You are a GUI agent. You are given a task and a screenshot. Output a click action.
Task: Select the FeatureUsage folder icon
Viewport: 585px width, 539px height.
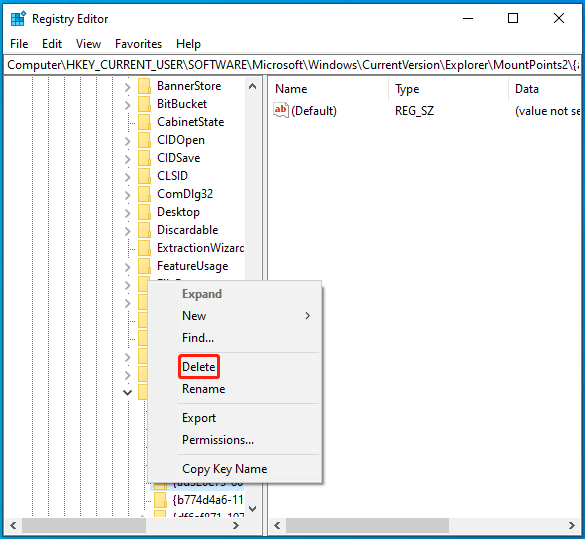144,266
